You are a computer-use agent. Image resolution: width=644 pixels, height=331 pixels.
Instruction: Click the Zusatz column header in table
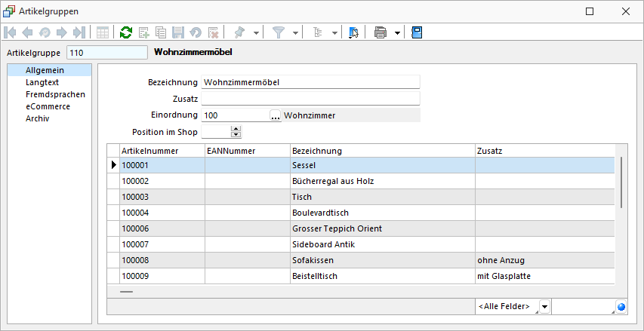(x=544, y=151)
